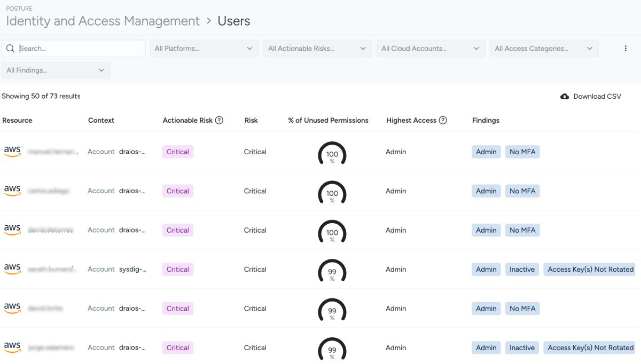Click the No MFA tag in first row
Image resolution: width=641 pixels, height=364 pixels.
point(522,152)
